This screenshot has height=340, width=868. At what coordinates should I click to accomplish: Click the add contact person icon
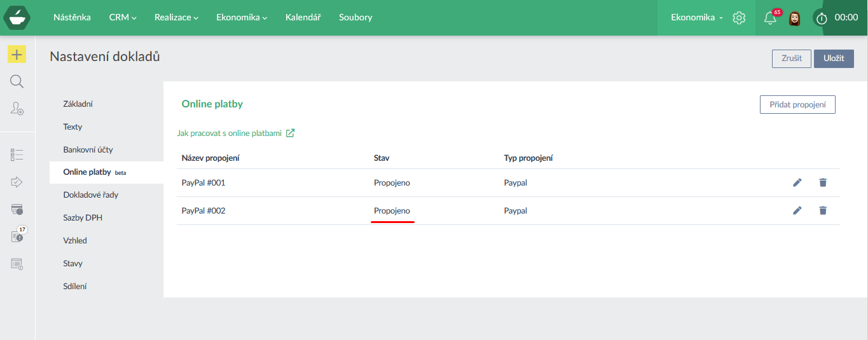[x=17, y=109]
